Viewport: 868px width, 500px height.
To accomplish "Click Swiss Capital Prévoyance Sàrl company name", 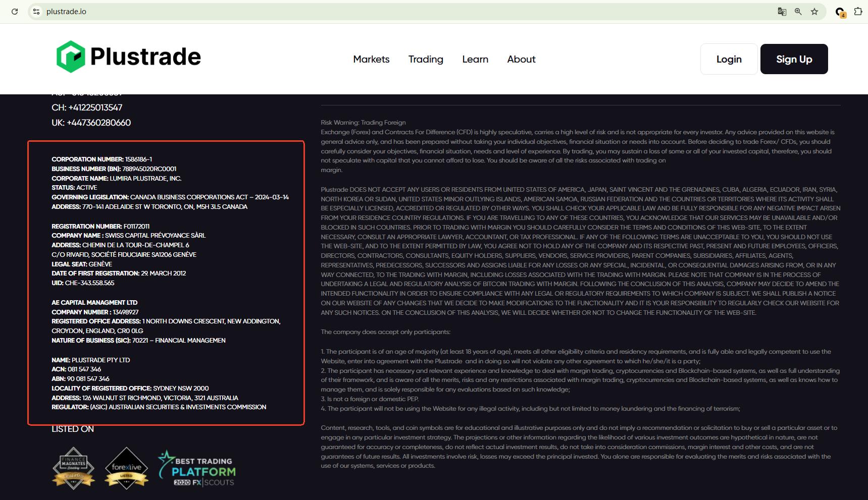I will point(128,236).
